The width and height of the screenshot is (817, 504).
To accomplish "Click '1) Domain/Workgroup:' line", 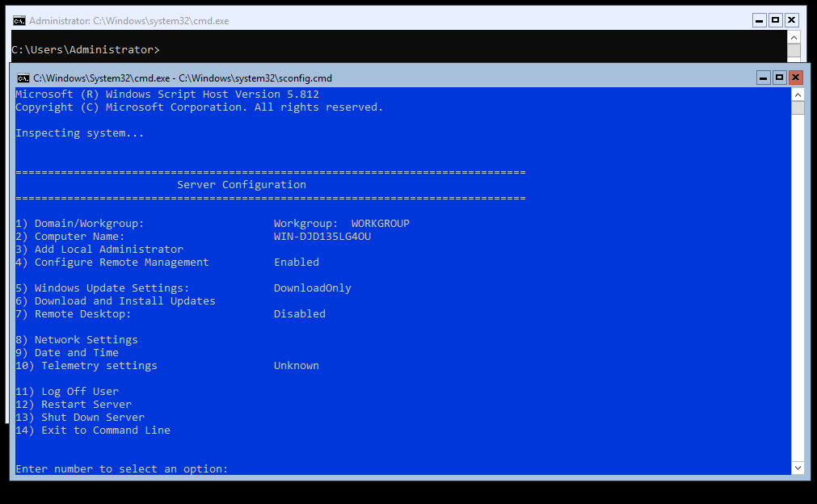I will point(80,224).
